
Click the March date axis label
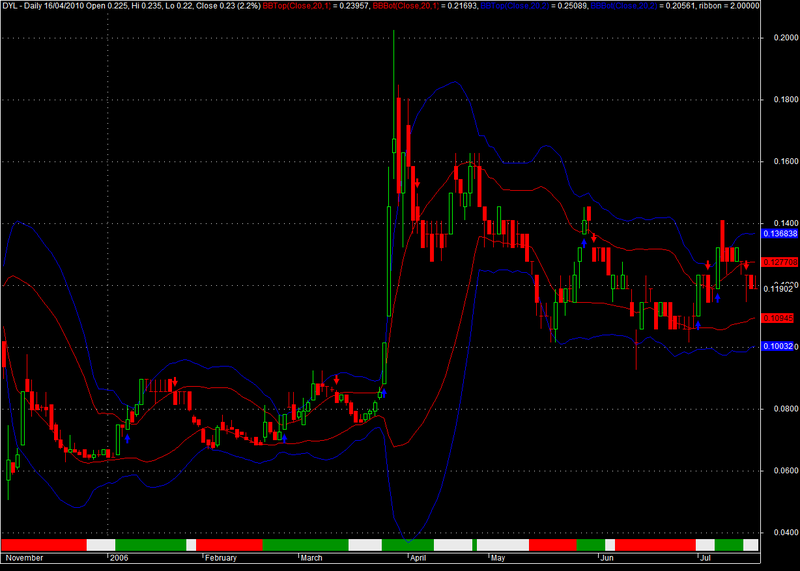(x=311, y=558)
